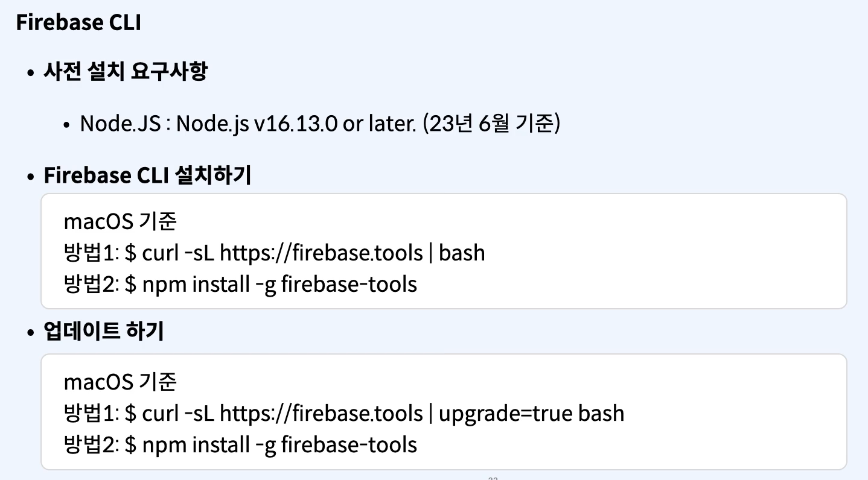The width and height of the screenshot is (868, 480).
Task: Click the macOS 기준 label in install box
Action: 121,221
